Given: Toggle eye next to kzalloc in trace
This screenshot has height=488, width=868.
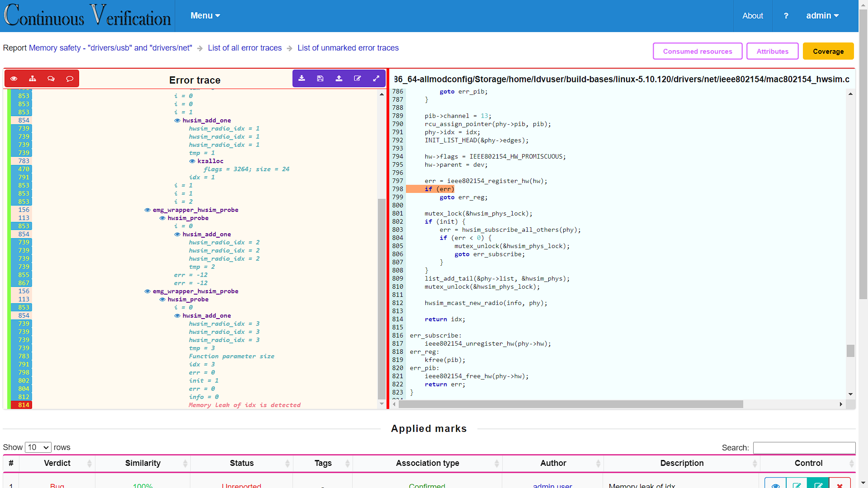Looking at the screenshot, I should pyautogui.click(x=192, y=161).
